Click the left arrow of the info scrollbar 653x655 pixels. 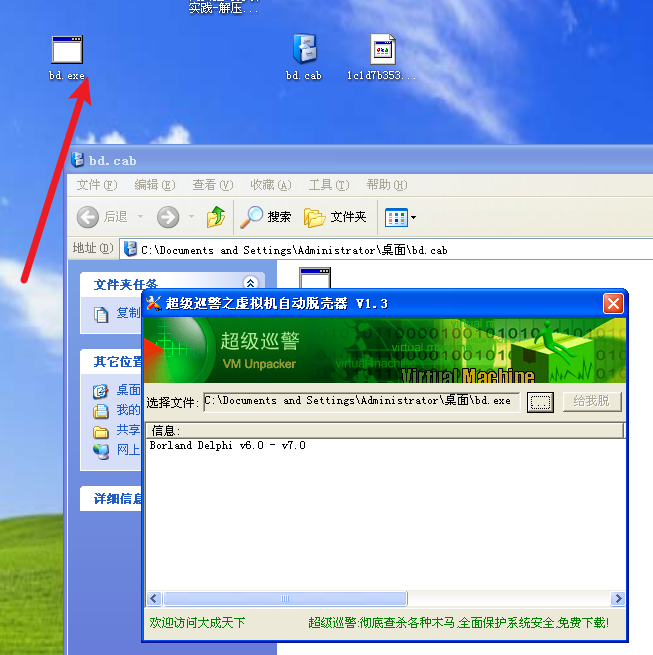[153, 599]
